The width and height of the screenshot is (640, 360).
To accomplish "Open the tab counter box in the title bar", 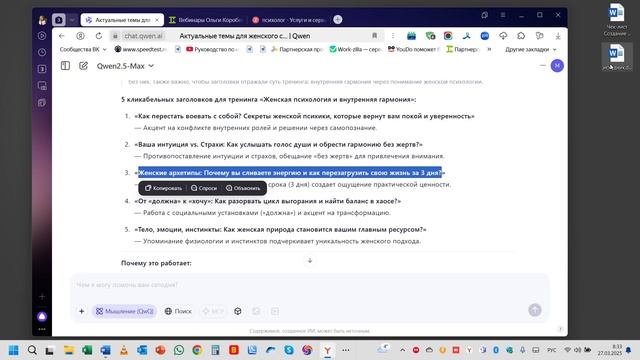I will [x=58, y=20].
